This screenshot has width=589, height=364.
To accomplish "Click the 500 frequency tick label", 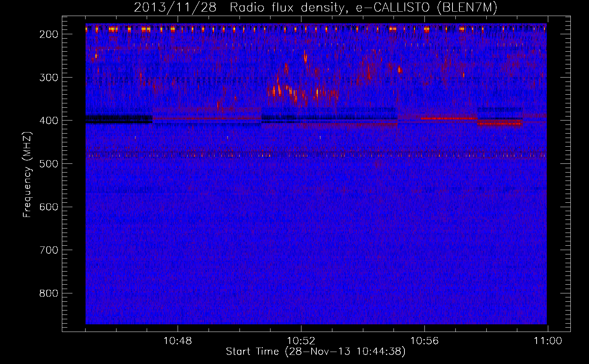I will click(x=49, y=164).
